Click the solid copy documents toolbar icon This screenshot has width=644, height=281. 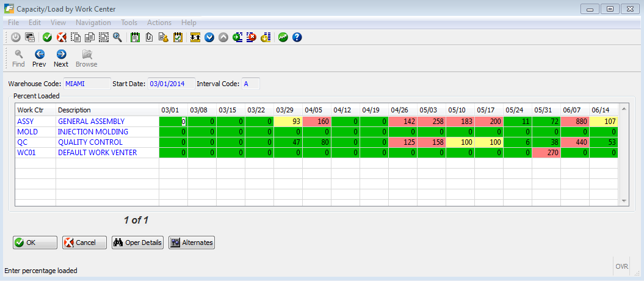click(90, 37)
